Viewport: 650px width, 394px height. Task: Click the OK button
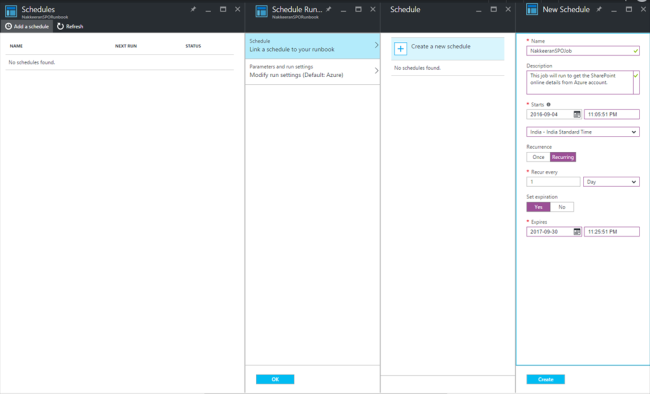point(275,379)
